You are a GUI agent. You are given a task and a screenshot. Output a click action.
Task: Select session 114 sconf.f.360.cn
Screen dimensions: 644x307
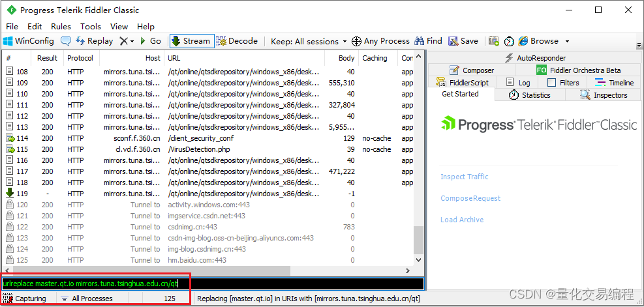[x=209, y=138]
